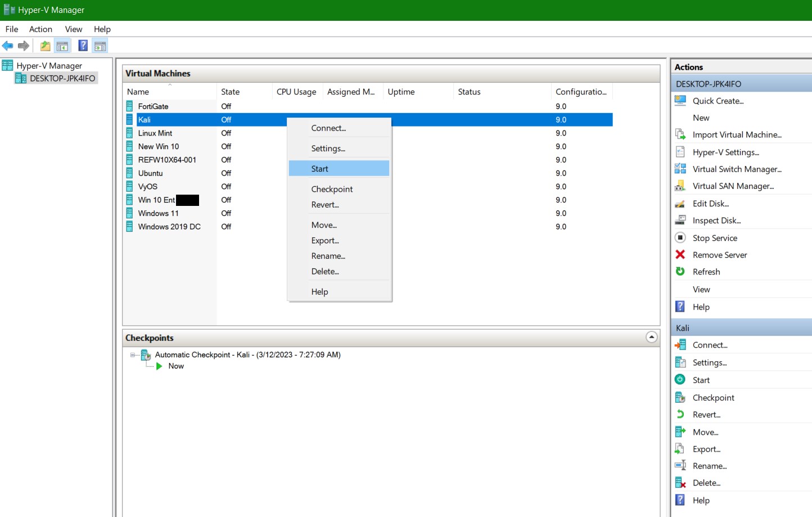Choose Settings... in the context menu
This screenshot has height=517, width=812.
click(339, 149)
